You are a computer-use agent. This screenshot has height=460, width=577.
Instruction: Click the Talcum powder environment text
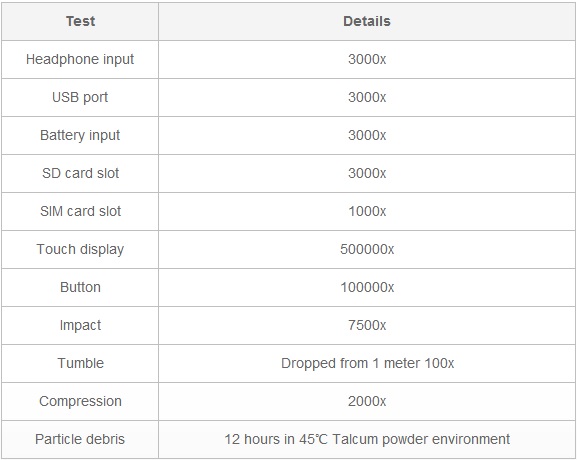pyautogui.click(x=421, y=439)
